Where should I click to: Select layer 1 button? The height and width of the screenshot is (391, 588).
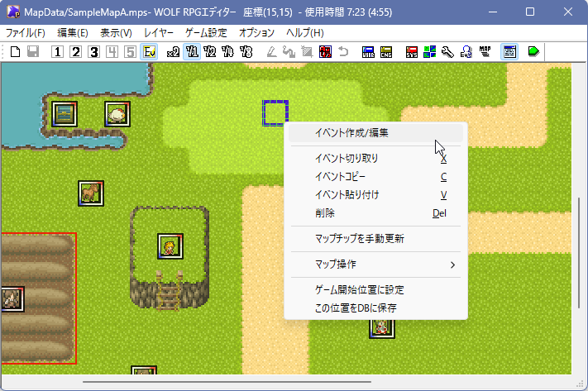point(57,52)
